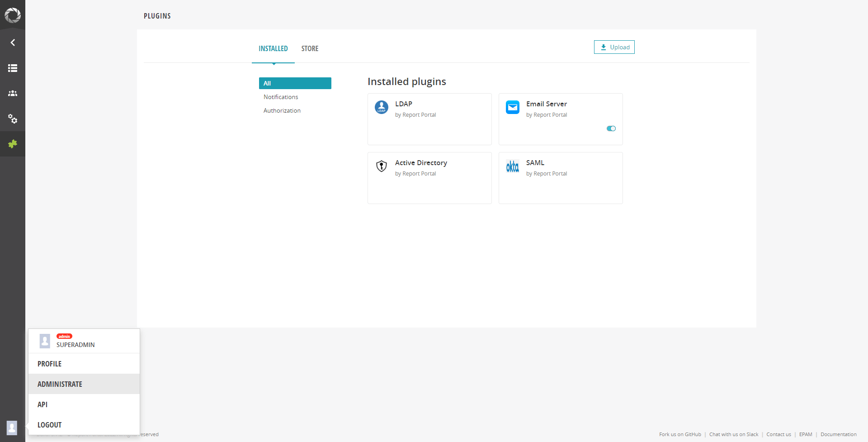Click the Upload button
Image resolution: width=868 pixels, height=442 pixels.
pos(614,47)
